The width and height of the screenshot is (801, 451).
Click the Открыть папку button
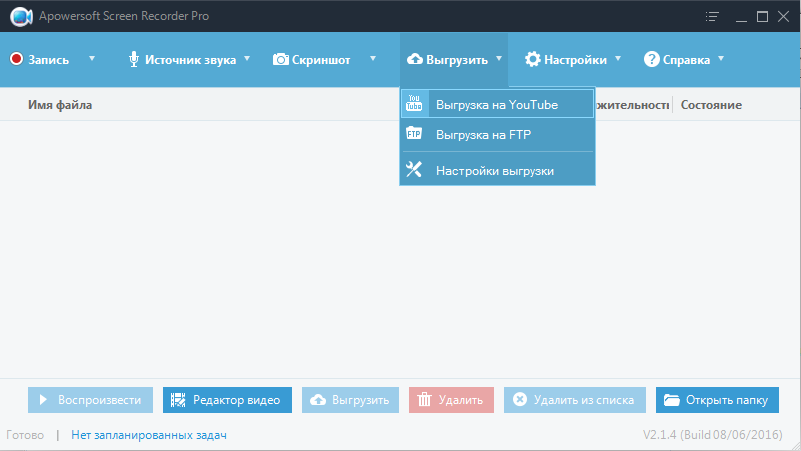(x=717, y=400)
